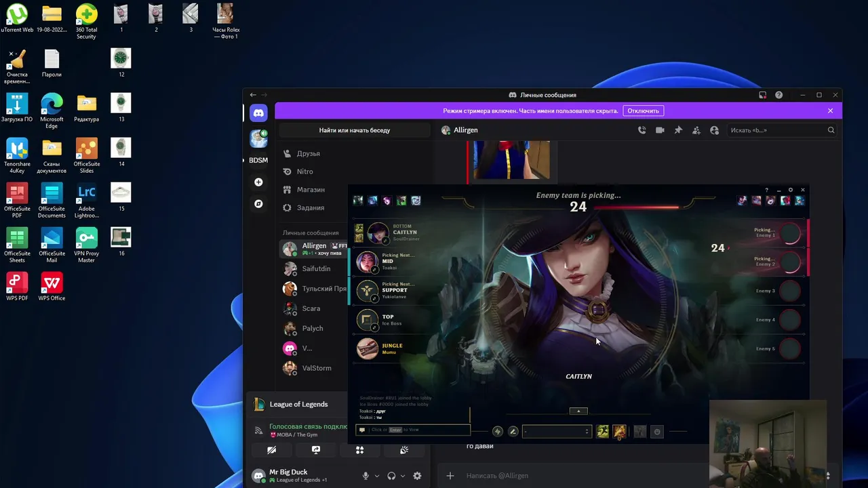Open the Scara direct message

tap(315, 308)
